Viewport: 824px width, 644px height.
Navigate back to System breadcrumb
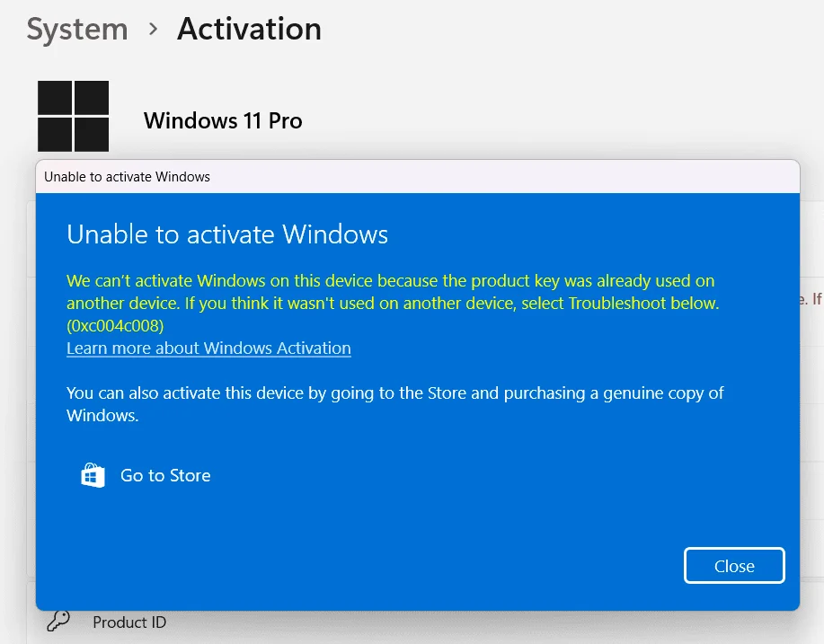click(77, 29)
